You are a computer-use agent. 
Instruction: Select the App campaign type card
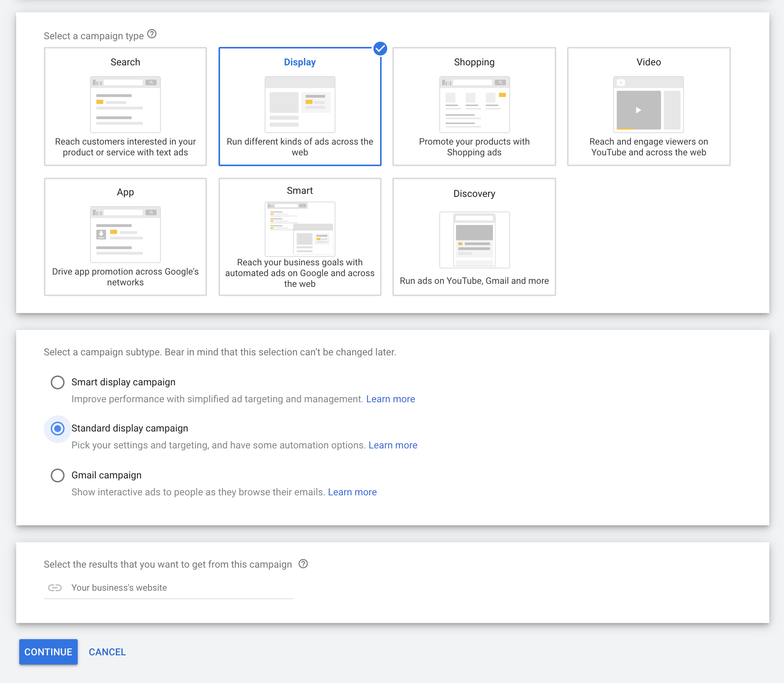click(125, 237)
